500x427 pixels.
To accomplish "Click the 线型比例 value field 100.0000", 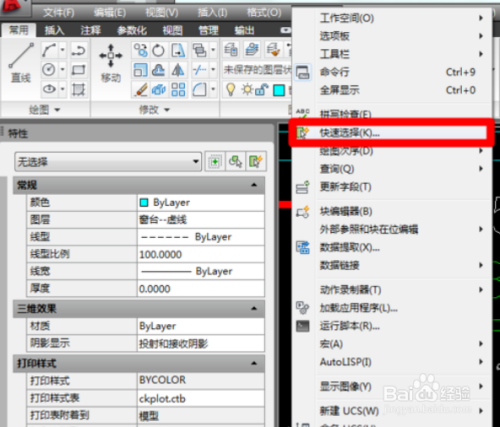I will coord(201,254).
